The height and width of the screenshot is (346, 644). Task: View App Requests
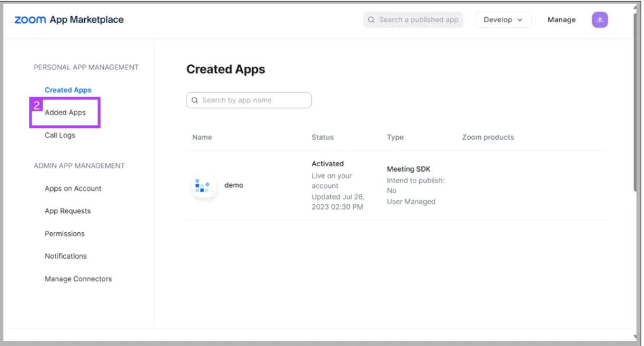pyautogui.click(x=68, y=211)
